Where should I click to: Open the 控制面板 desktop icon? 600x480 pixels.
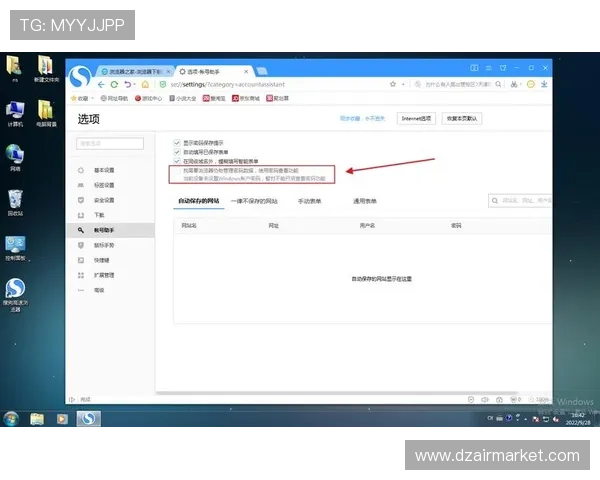pyautogui.click(x=15, y=248)
